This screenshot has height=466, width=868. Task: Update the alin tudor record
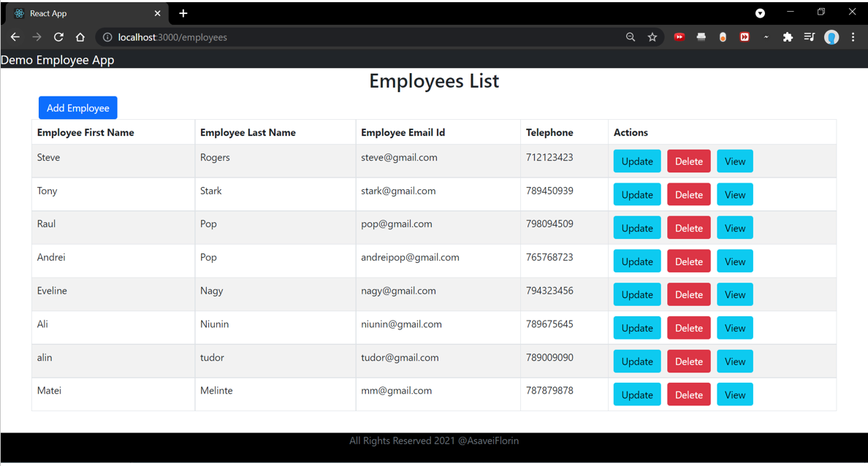637,362
